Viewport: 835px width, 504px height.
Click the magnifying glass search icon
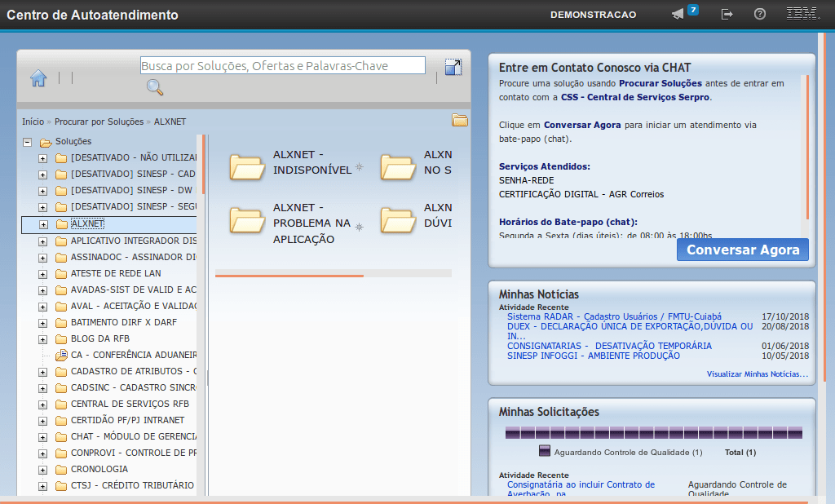[x=155, y=87]
